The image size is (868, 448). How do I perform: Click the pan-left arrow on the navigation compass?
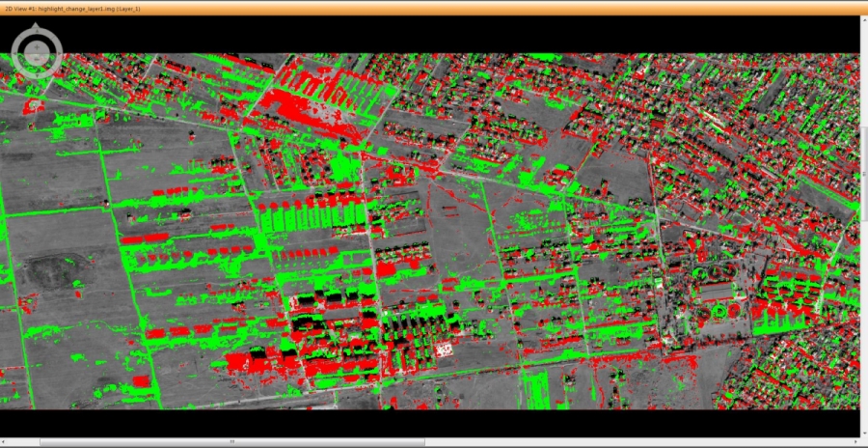pyautogui.click(x=14, y=53)
